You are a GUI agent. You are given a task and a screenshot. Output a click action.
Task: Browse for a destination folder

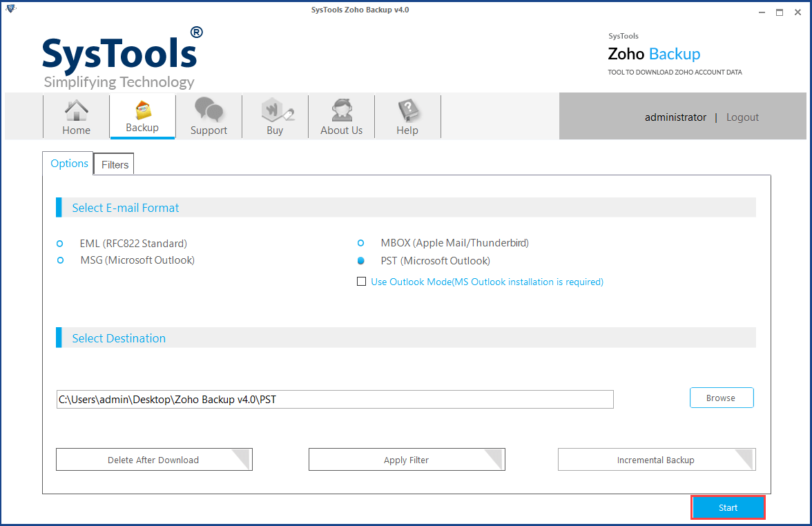click(722, 398)
